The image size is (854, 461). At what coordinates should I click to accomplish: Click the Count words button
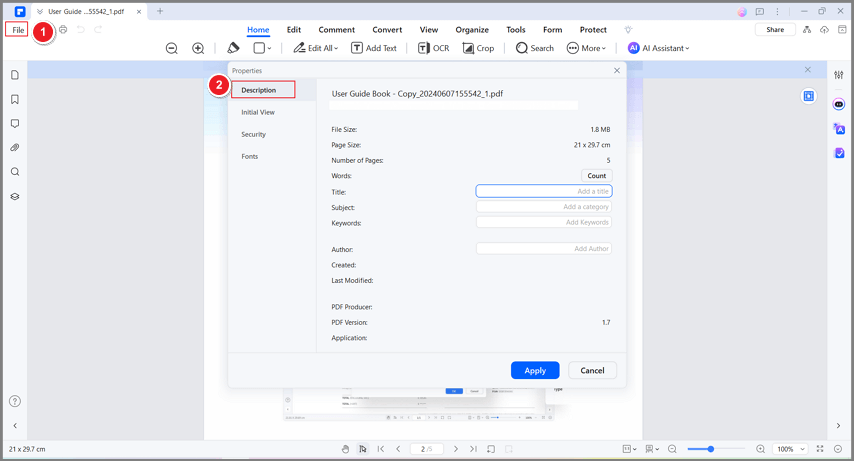pyautogui.click(x=596, y=175)
